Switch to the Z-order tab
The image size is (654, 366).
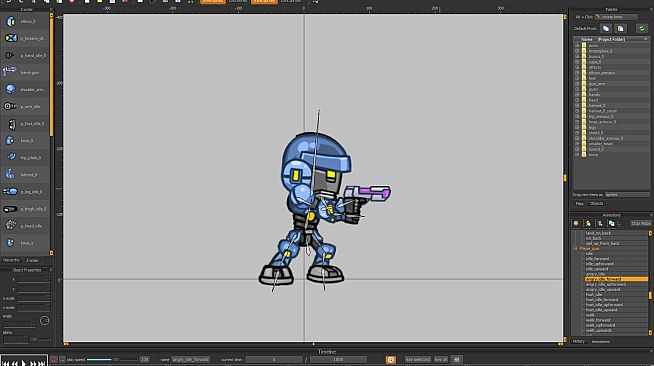click(x=33, y=261)
